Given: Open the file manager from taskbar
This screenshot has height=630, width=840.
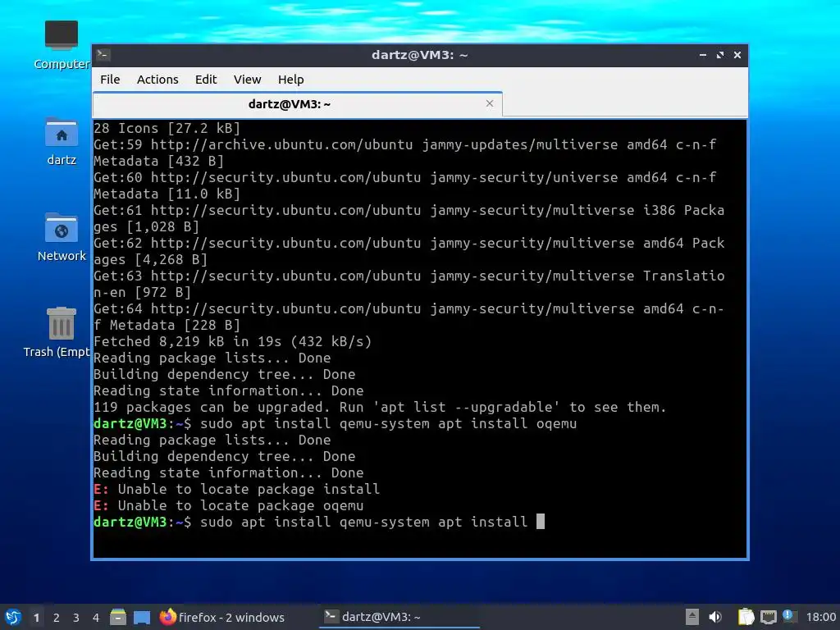Looking at the screenshot, I should (x=118, y=617).
